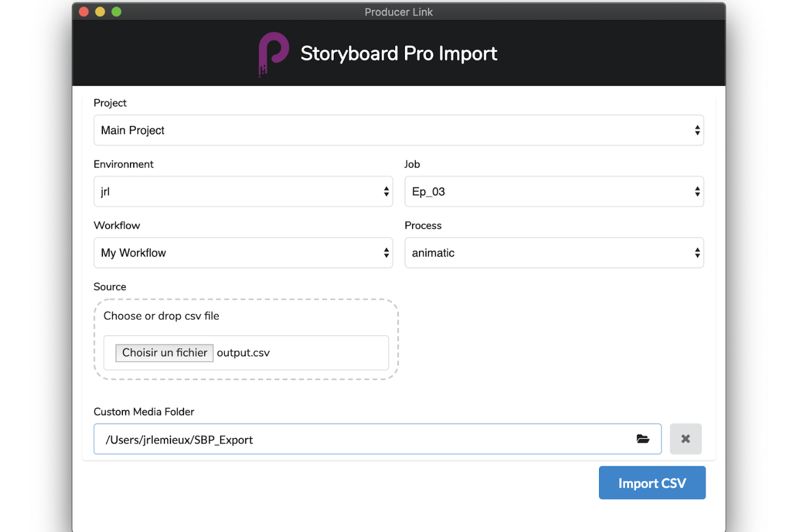Open the Process dropdown showing animatic
The image size is (798, 532).
[x=554, y=253]
